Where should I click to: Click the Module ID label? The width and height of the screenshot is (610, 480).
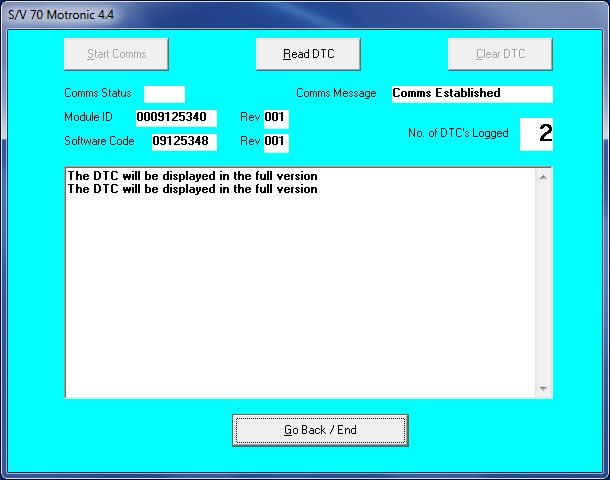coord(88,117)
